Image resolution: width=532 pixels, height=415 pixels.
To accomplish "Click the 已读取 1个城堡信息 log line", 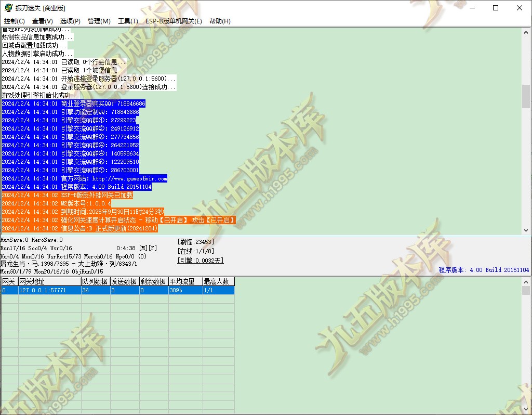I will [64, 70].
